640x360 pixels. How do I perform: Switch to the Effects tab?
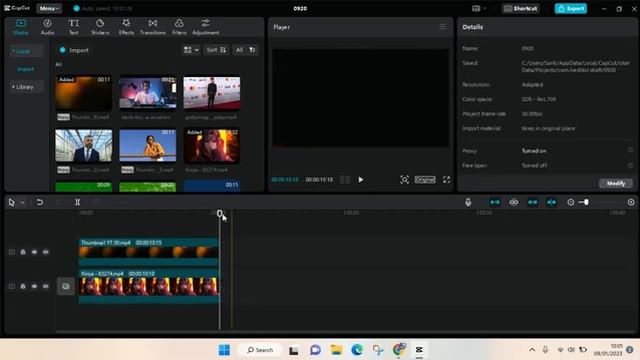[x=126, y=27]
